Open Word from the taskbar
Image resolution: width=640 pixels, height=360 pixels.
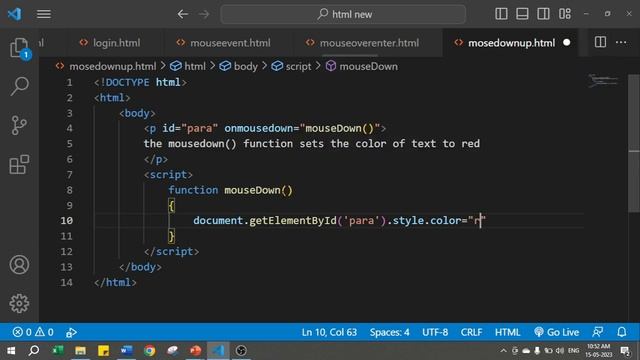[126, 351]
